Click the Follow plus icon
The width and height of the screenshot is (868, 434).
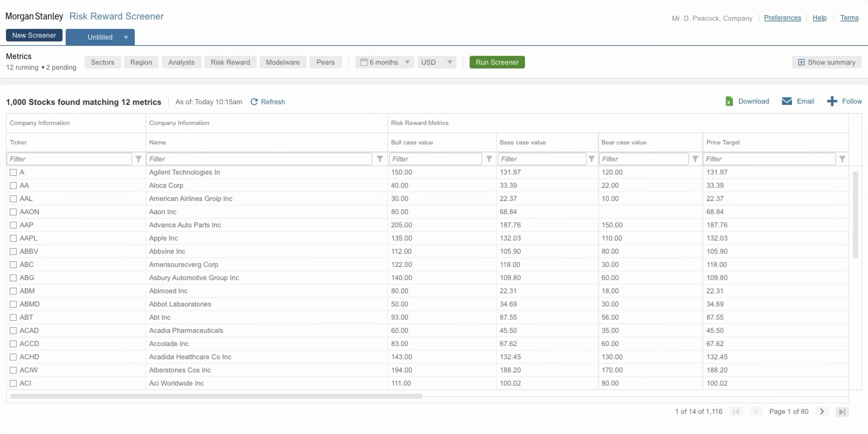click(x=832, y=101)
